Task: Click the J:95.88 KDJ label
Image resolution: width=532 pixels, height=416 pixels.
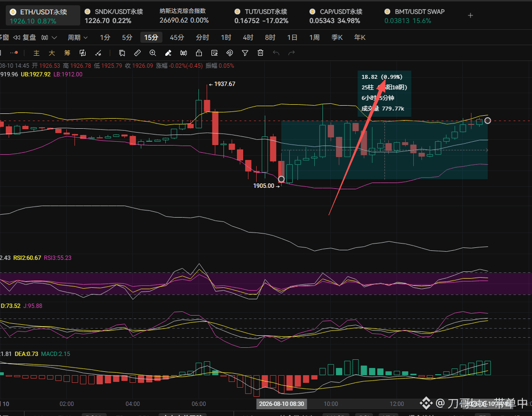Action: click(x=33, y=306)
